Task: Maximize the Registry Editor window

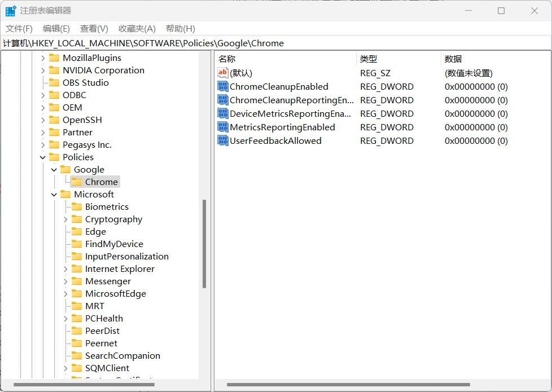Action: tap(501, 11)
